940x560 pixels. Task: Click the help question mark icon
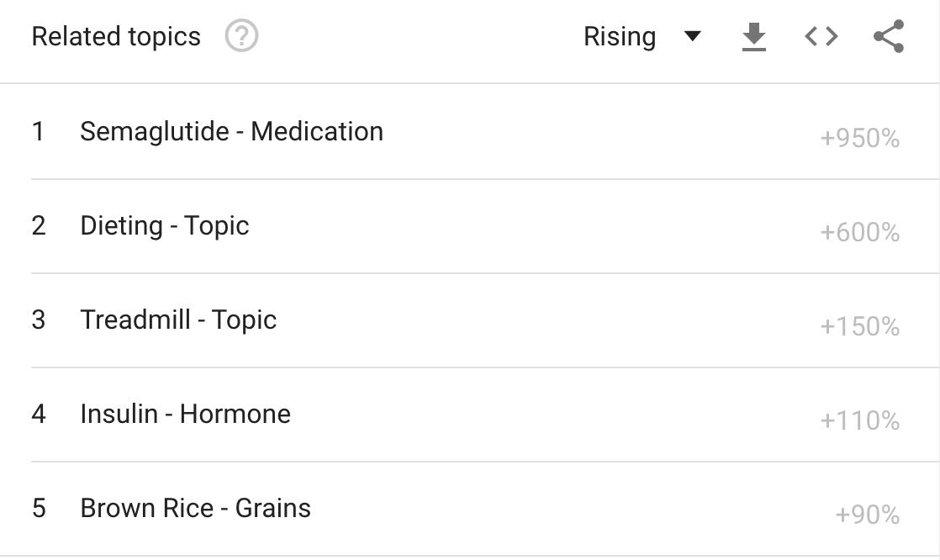(x=242, y=36)
